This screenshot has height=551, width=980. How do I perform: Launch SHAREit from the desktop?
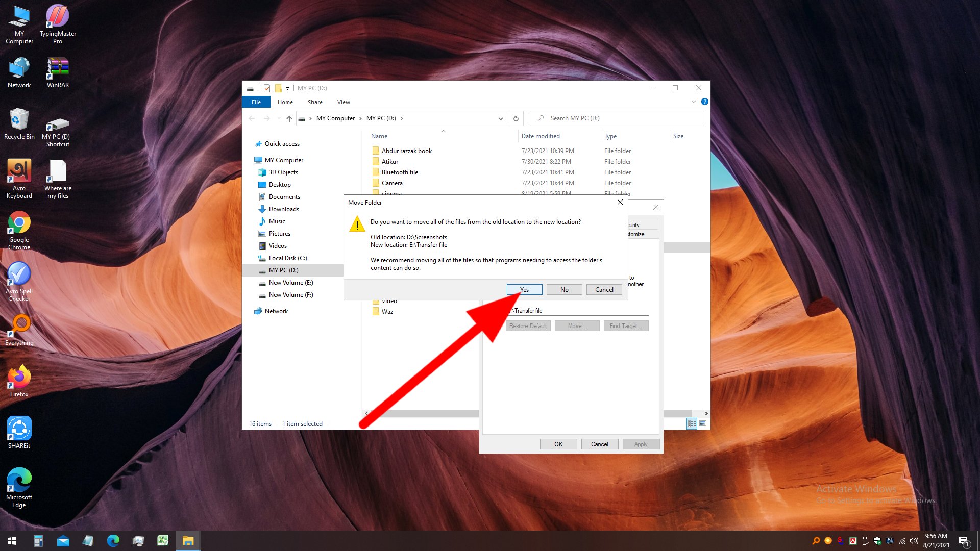(19, 429)
